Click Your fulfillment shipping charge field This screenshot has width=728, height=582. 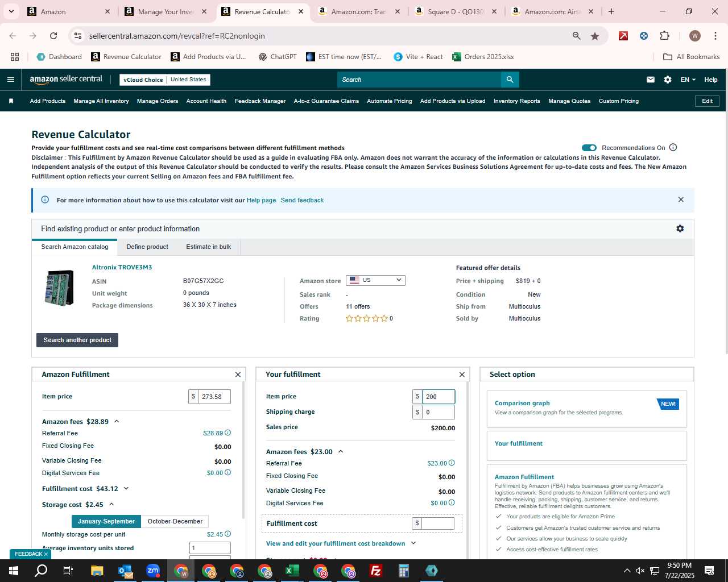point(438,412)
